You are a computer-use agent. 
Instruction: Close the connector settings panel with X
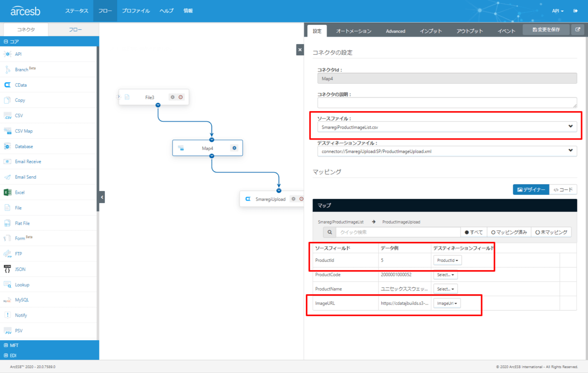[x=300, y=49]
